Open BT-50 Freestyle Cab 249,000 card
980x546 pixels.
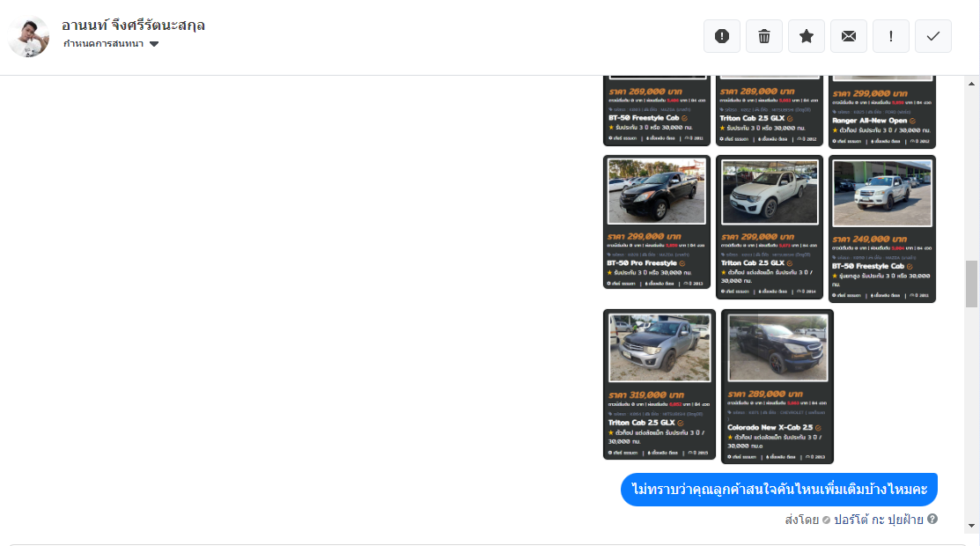coord(882,229)
